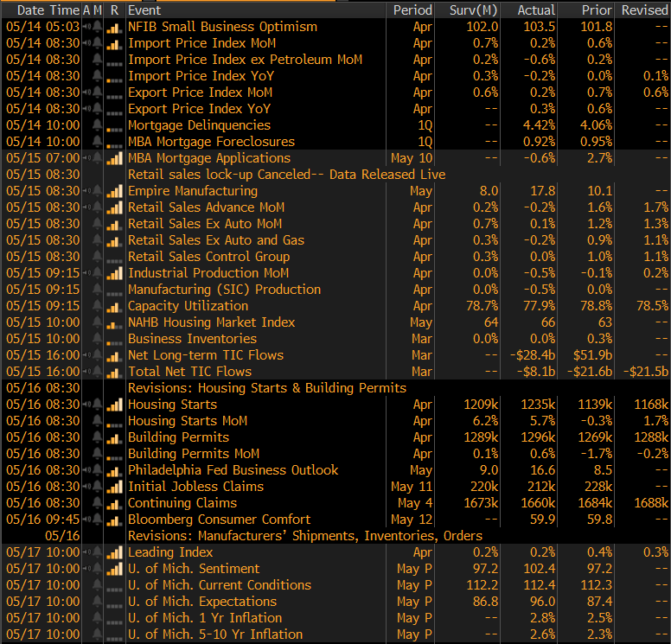Click the relevance bars icon for Initial Jobless Claims
671x644 pixels.
pyautogui.click(x=114, y=487)
